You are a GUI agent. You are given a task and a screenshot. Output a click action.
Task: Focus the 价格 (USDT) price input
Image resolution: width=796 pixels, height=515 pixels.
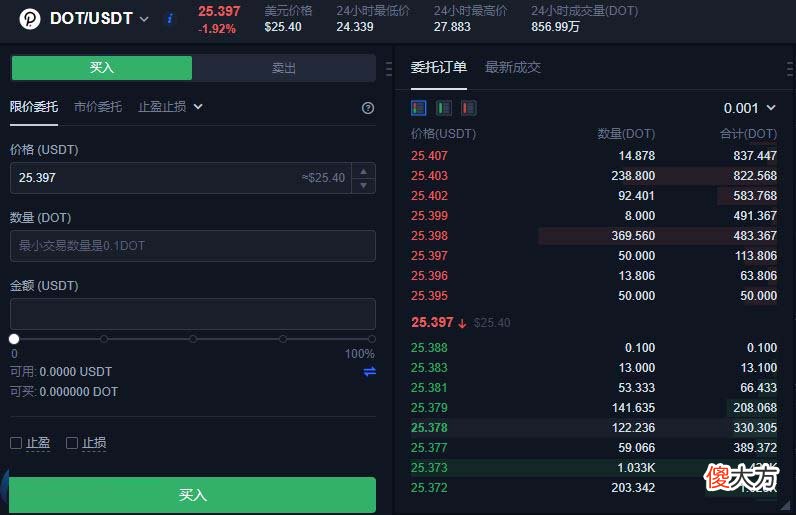[x=180, y=178]
